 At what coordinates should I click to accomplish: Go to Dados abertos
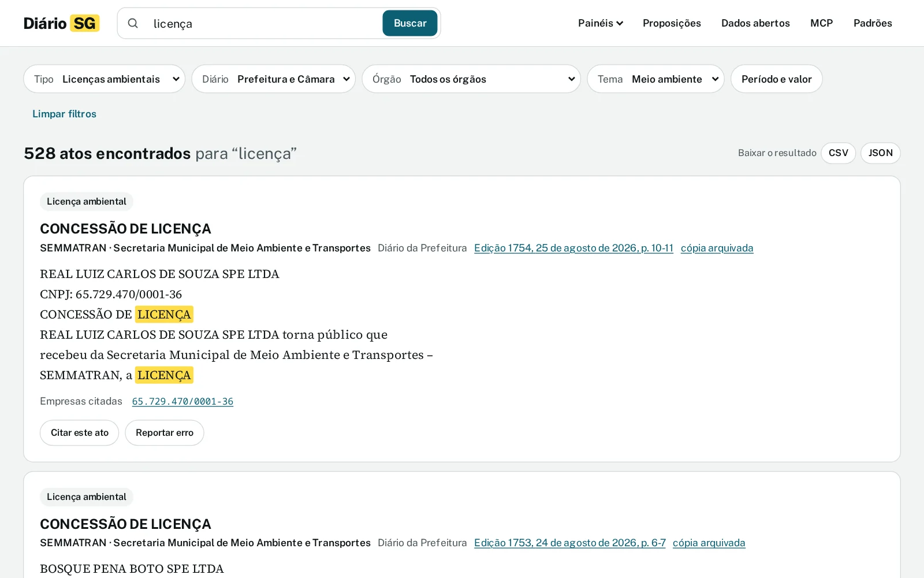pos(755,23)
